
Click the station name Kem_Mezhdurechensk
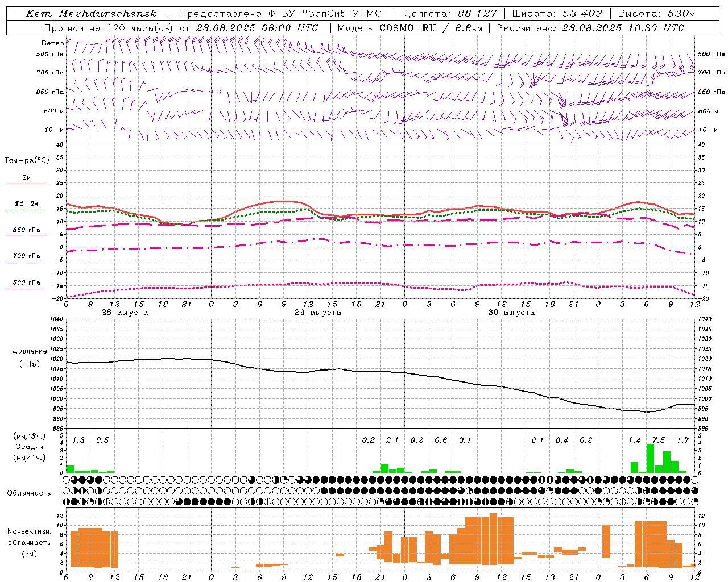(x=91, y=14)
